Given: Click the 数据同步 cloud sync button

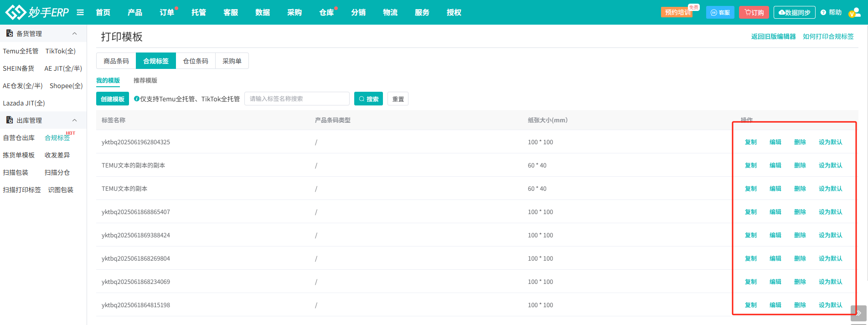Looking at the screenshot, I should pos(794,12).
